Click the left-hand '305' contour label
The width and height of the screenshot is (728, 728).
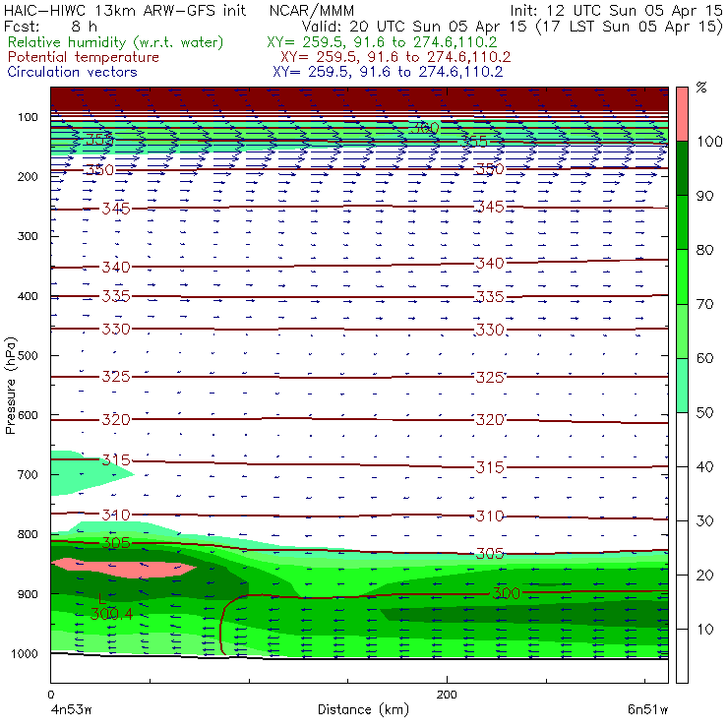click(116, 542)
